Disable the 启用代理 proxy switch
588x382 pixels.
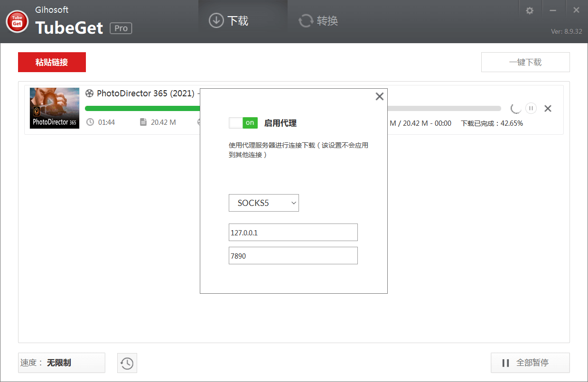click(x=243, y=122)
